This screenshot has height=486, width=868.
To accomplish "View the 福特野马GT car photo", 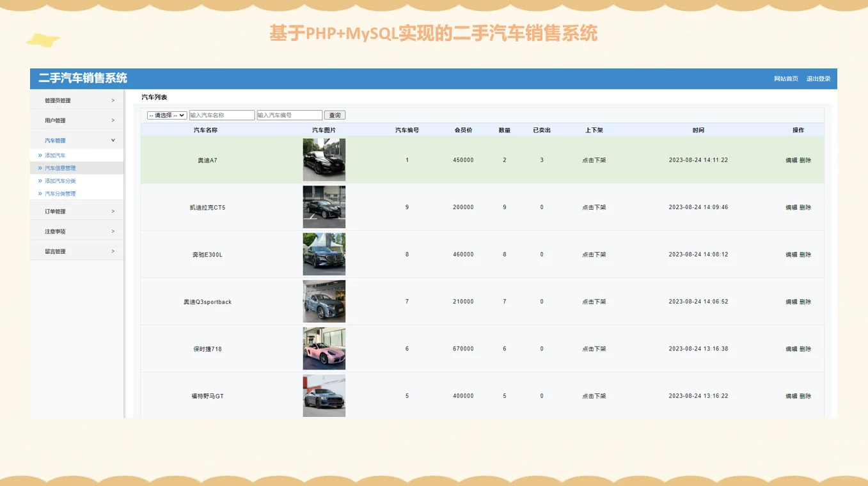I will 324,395.
